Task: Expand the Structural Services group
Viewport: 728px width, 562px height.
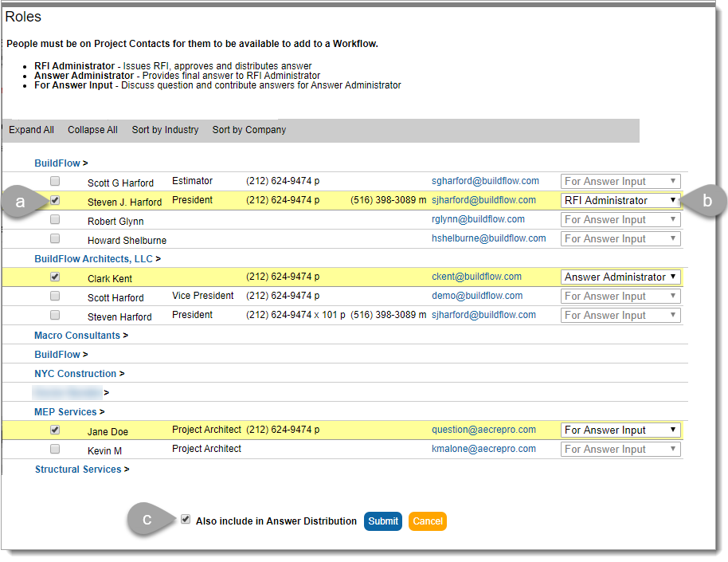Action: [78, 469]
